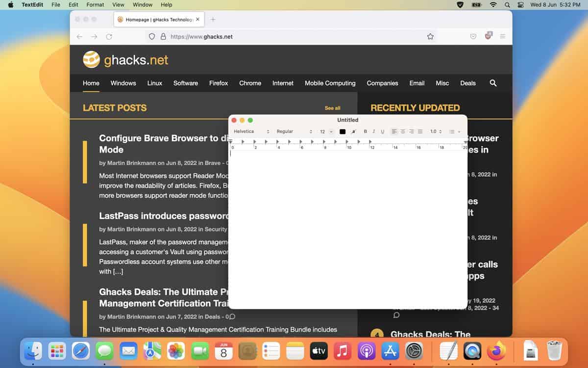Open the Format menu in menu bar

(95, 5)
